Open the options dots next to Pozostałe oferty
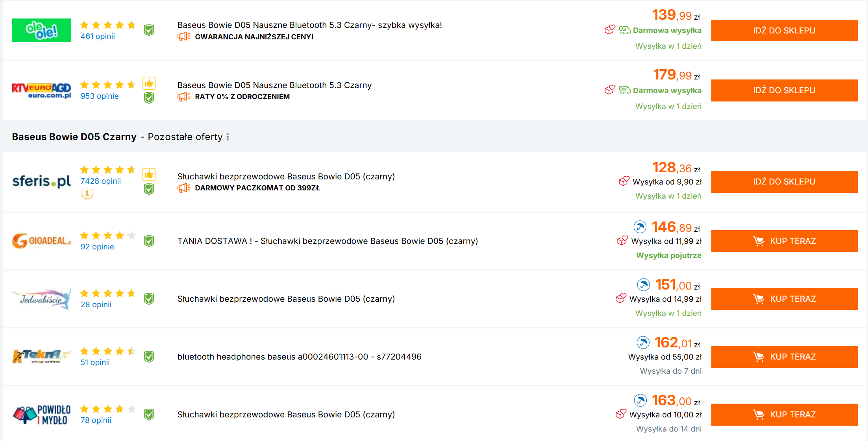The image size is (868, 441). tap(228, 137)
